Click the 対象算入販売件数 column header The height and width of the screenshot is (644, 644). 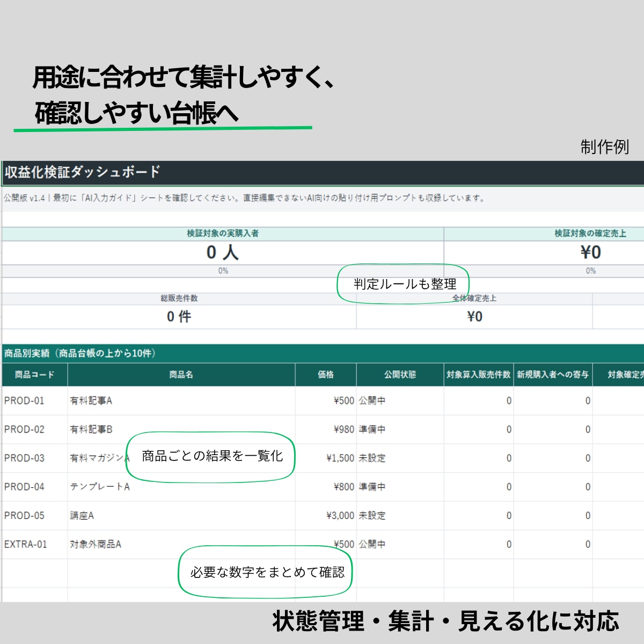click(479, 375)
